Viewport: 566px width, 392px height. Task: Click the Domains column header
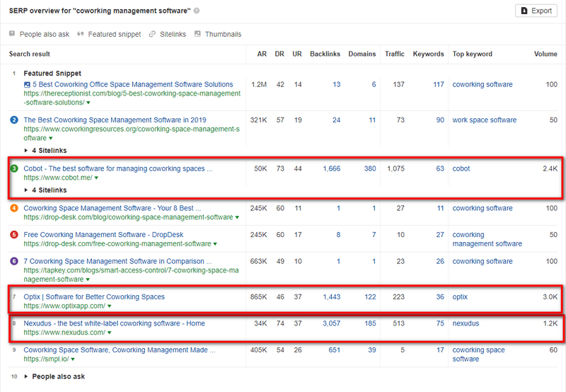point(362,54)
